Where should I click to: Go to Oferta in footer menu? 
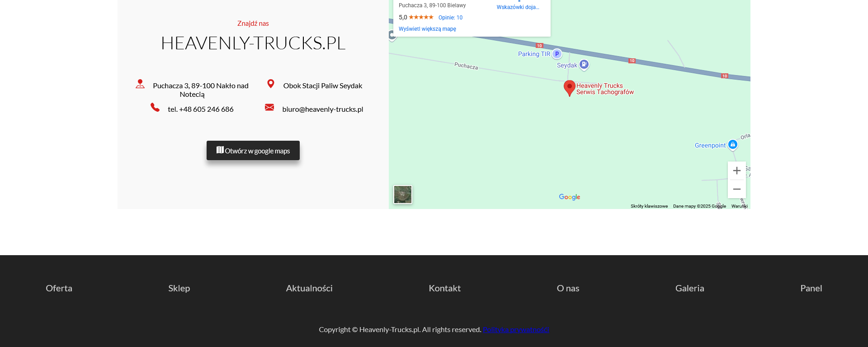click(59, 288)
